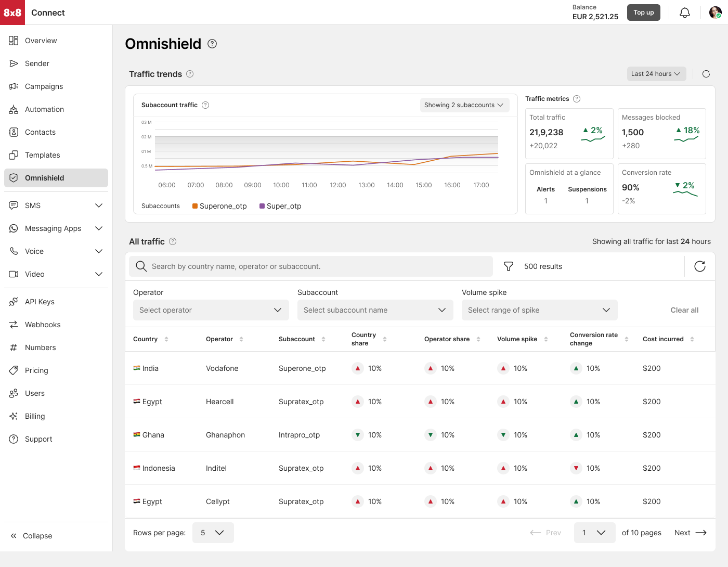Open Webhooks page

point(56,325)
